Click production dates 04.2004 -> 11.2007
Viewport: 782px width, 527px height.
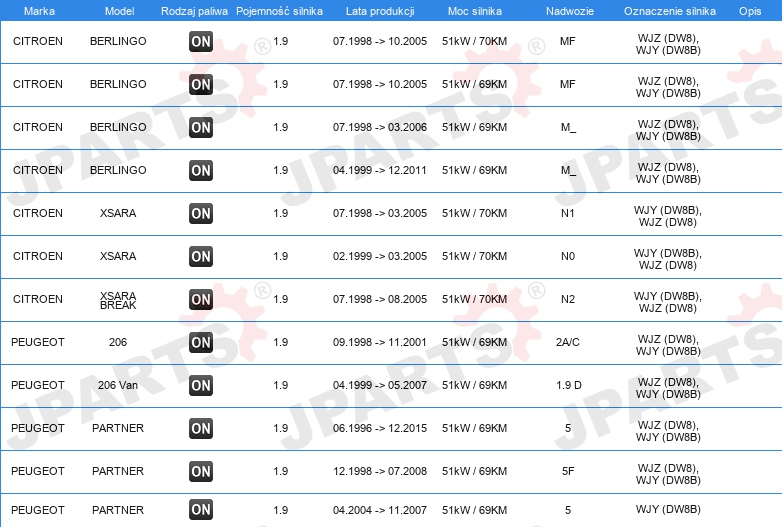[380, 510]
